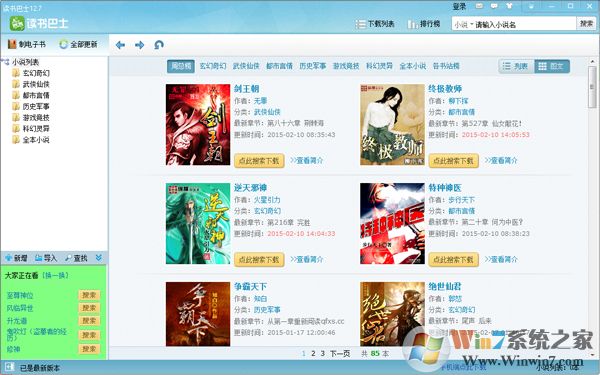
Task: Select the 玄幻奇幻 tab
Action: (213, 66)
